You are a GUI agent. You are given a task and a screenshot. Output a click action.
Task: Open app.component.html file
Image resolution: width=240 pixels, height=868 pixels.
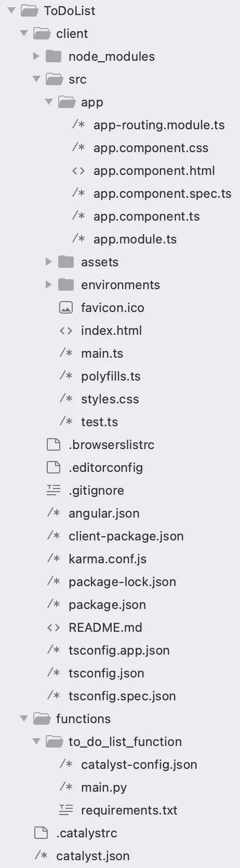coord(154,171)
